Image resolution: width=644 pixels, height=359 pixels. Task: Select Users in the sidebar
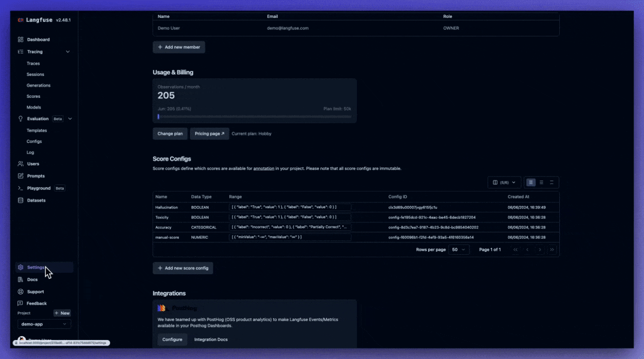(33, 164)
